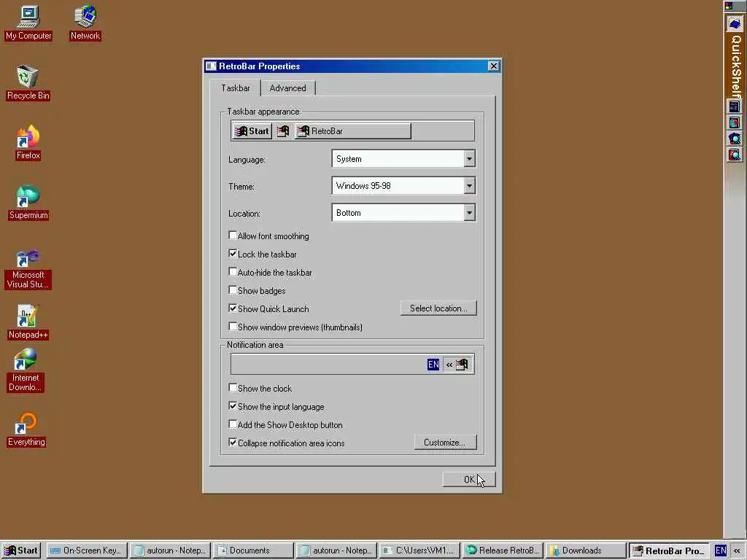Select the Internet Download Manager shortcut
This screenshot has height=560, width=747.
click(26, 370)
